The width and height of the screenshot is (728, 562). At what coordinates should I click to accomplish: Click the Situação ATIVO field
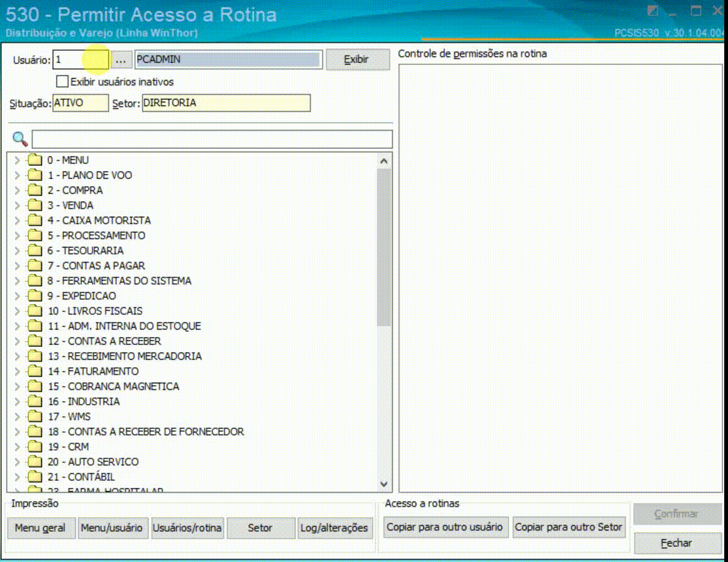(x=80, y=103)
